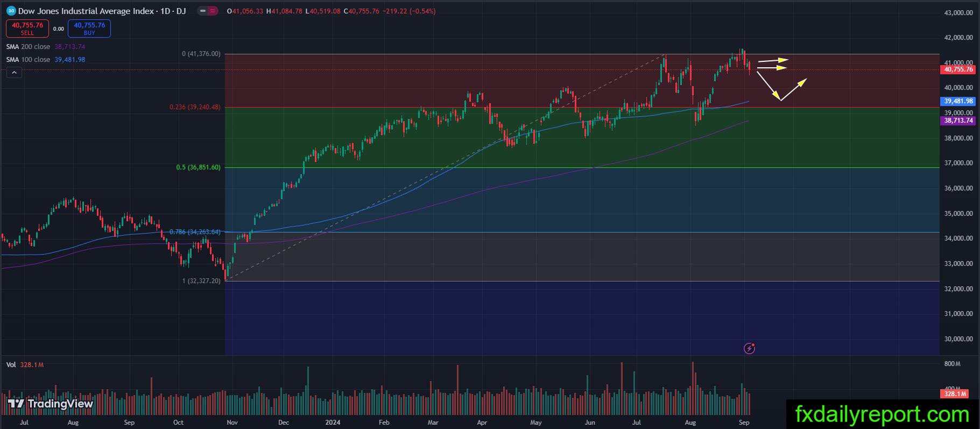Click the 40,000.00 price axis label
980x429 pixels.
tap(958, 88)
